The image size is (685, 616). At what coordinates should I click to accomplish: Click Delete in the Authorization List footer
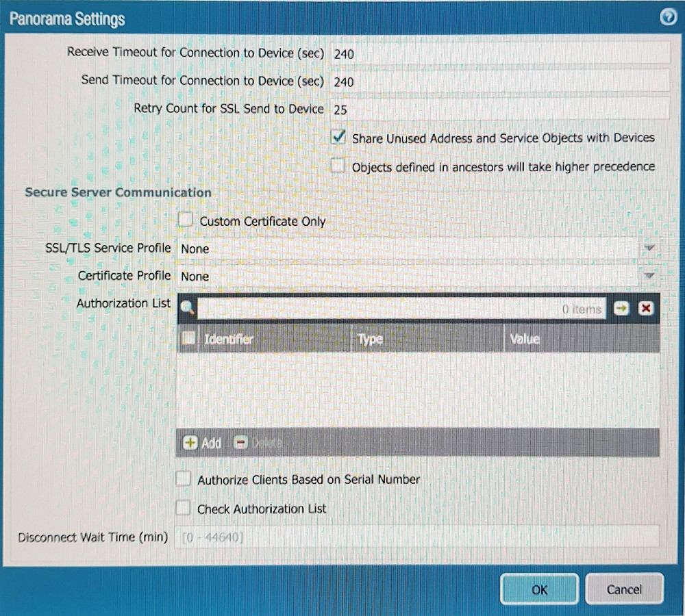click(258, 443)
